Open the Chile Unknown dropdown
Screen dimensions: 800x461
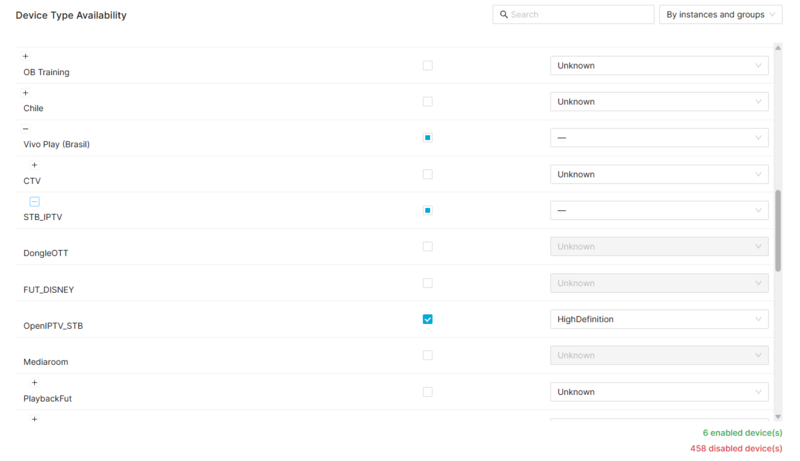(x=659, y=102)
